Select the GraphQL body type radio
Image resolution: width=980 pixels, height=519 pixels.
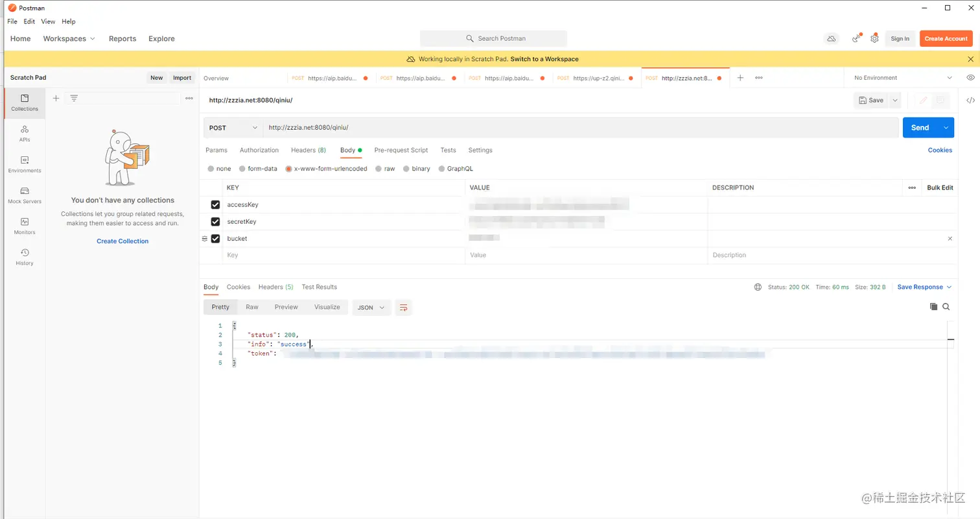coord(441,169)
